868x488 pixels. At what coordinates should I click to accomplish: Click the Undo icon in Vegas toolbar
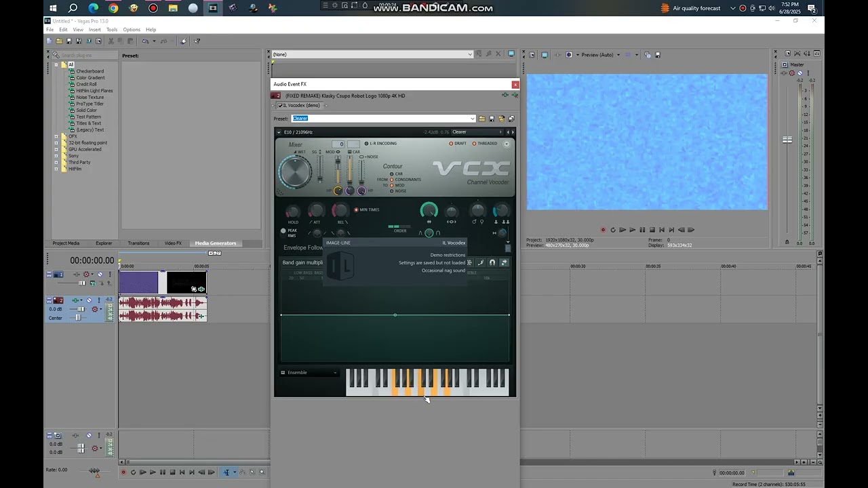[x=146, y=41]
